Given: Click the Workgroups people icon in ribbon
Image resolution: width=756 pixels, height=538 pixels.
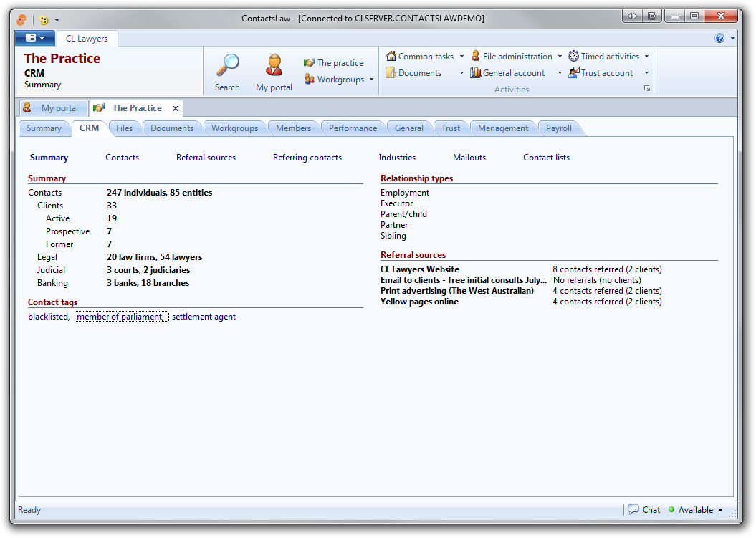Looking at the screenshot, I should [309, 79].
